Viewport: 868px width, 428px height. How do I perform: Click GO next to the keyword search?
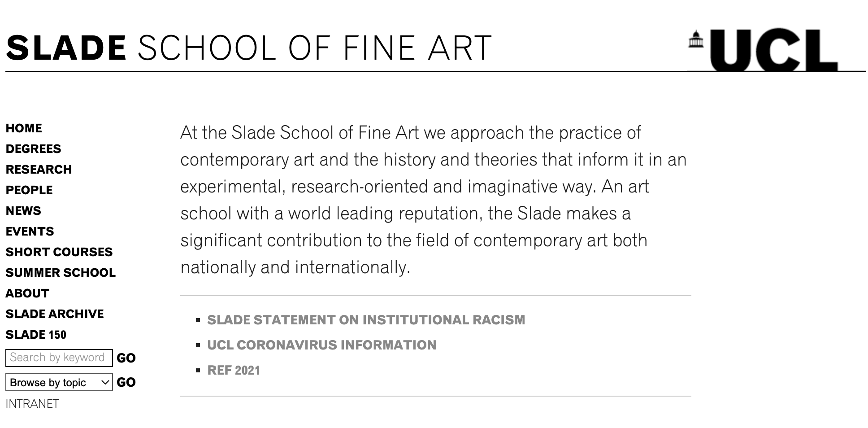[x=126, y=358]
